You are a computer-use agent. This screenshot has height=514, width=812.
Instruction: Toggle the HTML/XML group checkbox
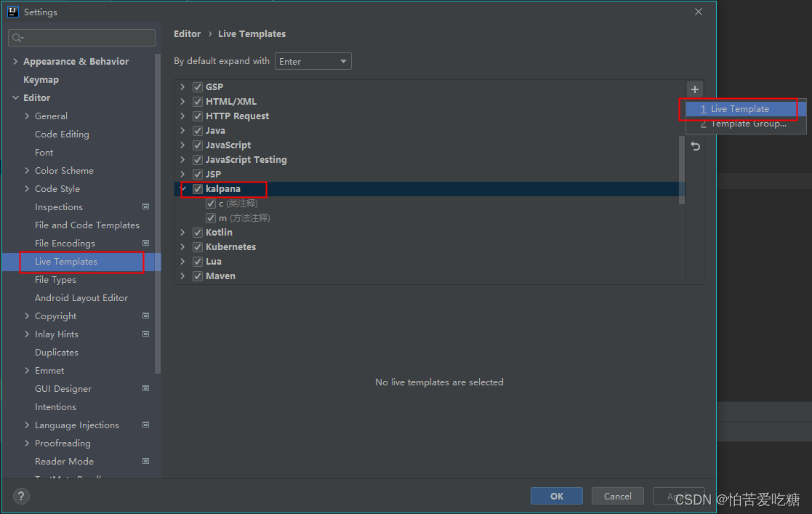click(197, 102)
